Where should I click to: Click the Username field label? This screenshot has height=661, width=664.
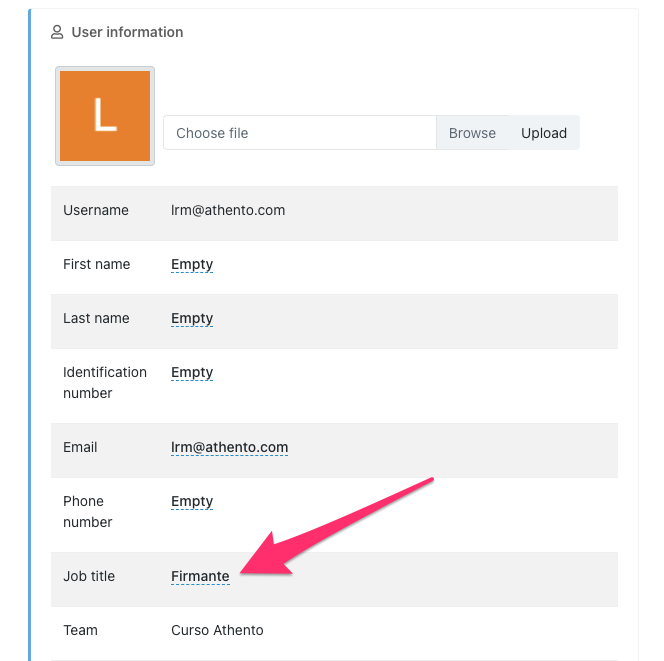tap(96, 211)
